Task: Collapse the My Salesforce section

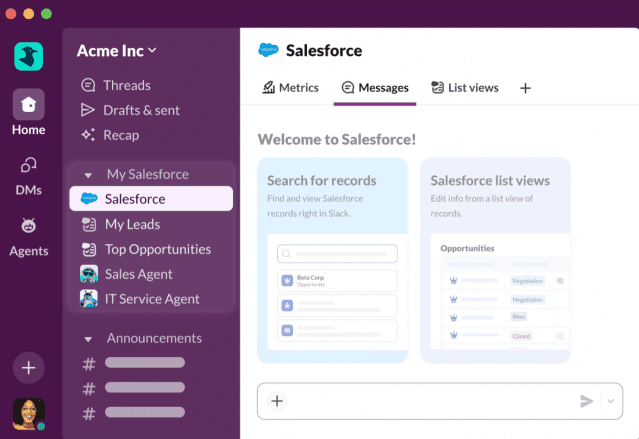Action: (88, 174)
